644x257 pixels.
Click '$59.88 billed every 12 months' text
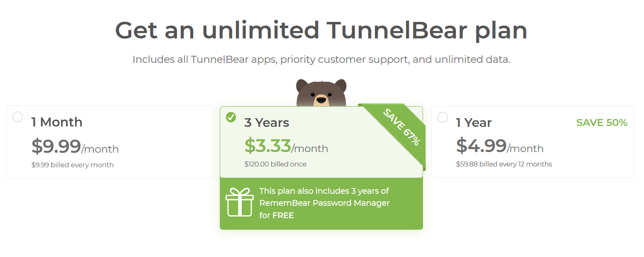504,164
